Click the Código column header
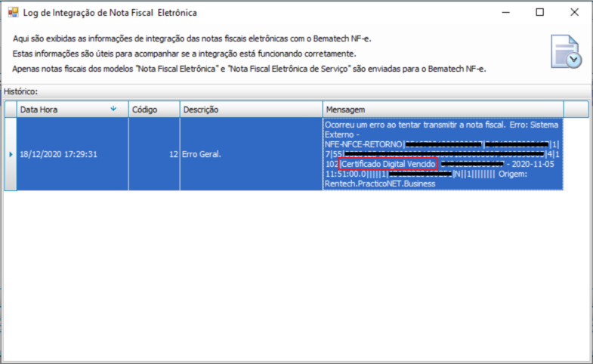This screenshot has height=364, width=593. pyautogui.click(x=154, y=110)
